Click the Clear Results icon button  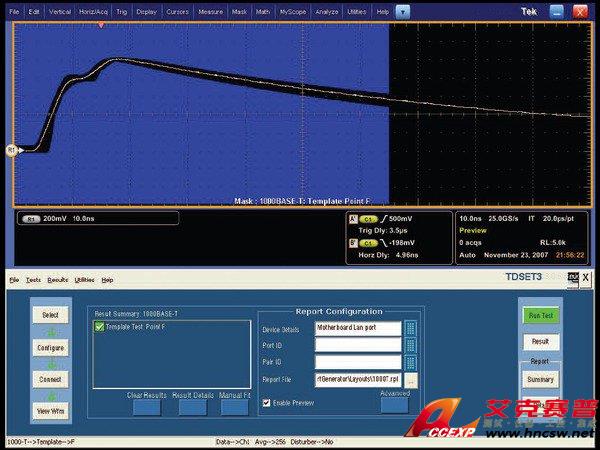[x=146, y=408]
